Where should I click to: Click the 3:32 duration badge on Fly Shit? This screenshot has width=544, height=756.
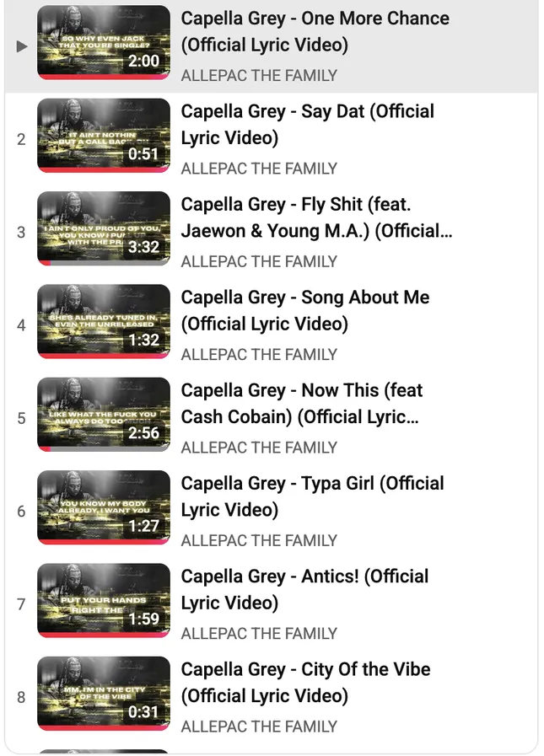tap(144, 247)
